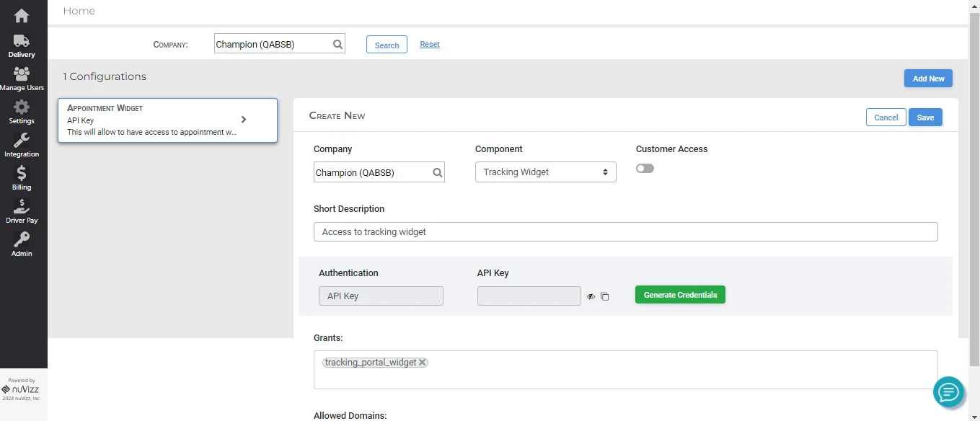Enable the Customer Access toggle
The height and width of the screenshot is (421, 980).
point(645,169)
